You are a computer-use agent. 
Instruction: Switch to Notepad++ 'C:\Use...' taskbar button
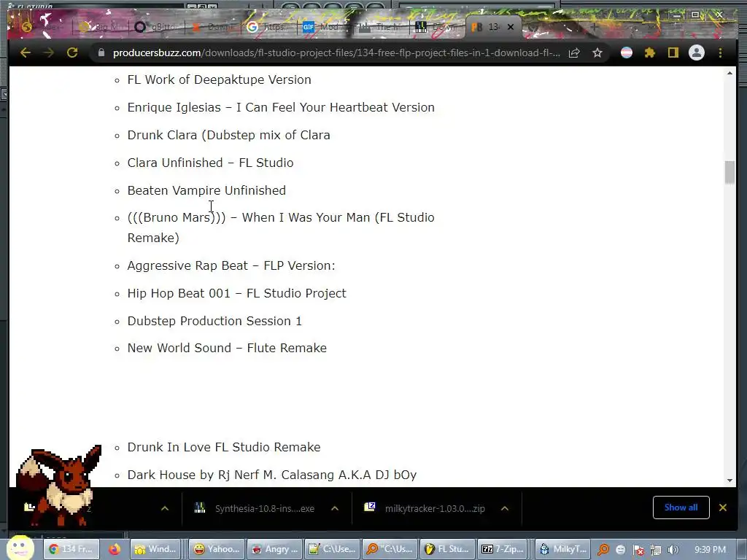tap(333, 549)
